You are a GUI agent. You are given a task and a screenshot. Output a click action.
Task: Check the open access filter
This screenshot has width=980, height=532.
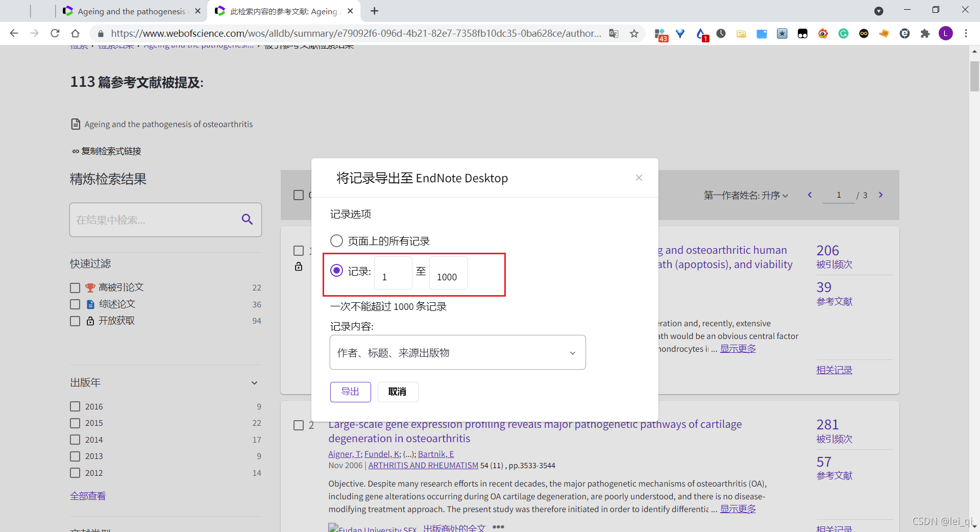75,321
